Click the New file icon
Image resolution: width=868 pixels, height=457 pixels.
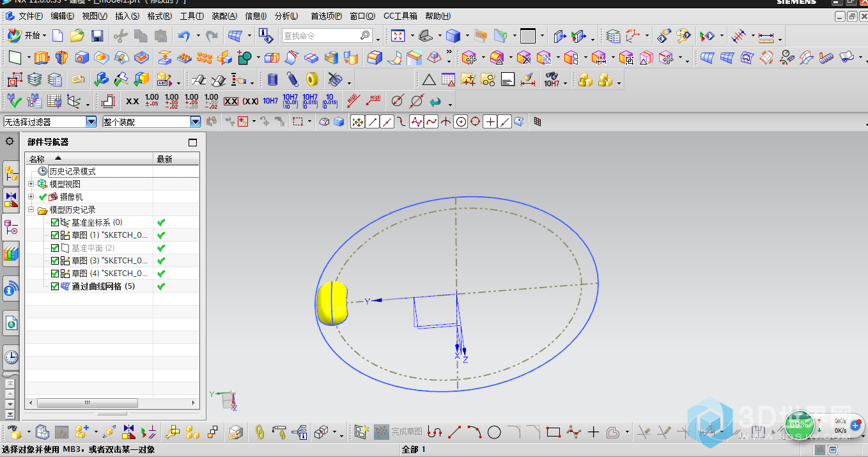click(x=58, y=36)
